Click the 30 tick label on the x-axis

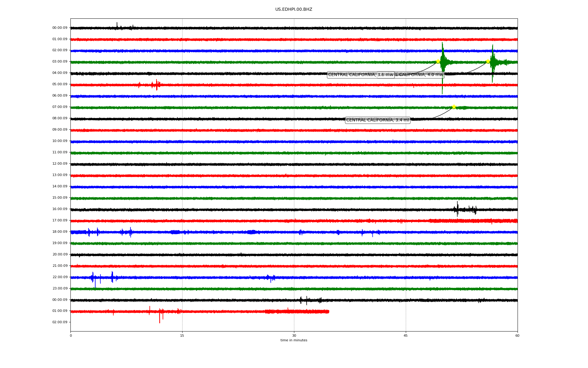click(294, 335)
